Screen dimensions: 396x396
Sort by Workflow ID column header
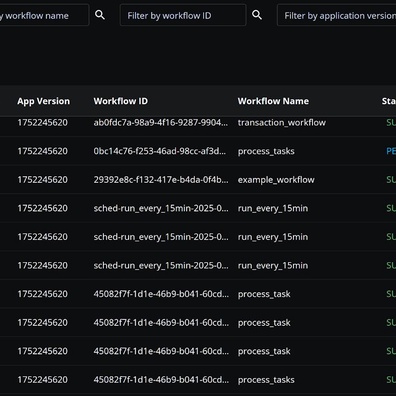(121, 101)
